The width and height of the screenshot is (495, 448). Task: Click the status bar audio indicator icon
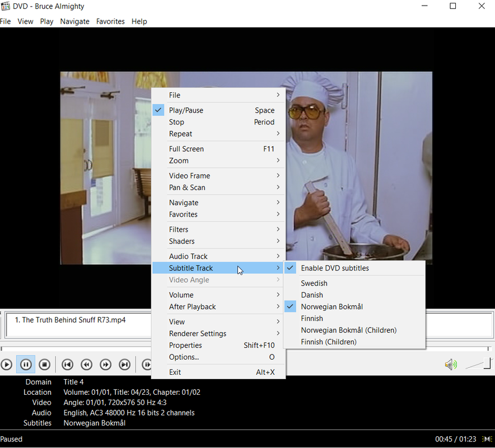click(487, 439)
